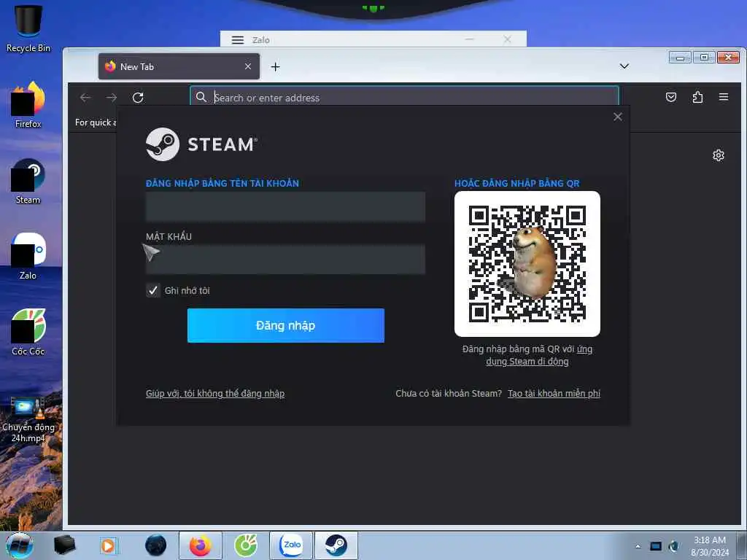Viewport: 747px width, 560px height.
Task: Click the Firefox back arrow
Action: pos(85,98)
